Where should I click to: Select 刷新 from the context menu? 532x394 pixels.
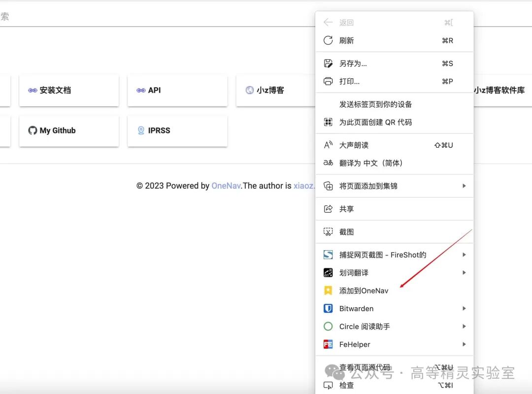pos(394,41)
